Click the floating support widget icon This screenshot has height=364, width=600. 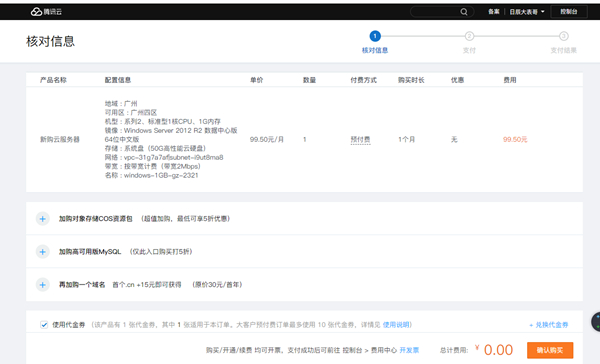tap(596, 322)
